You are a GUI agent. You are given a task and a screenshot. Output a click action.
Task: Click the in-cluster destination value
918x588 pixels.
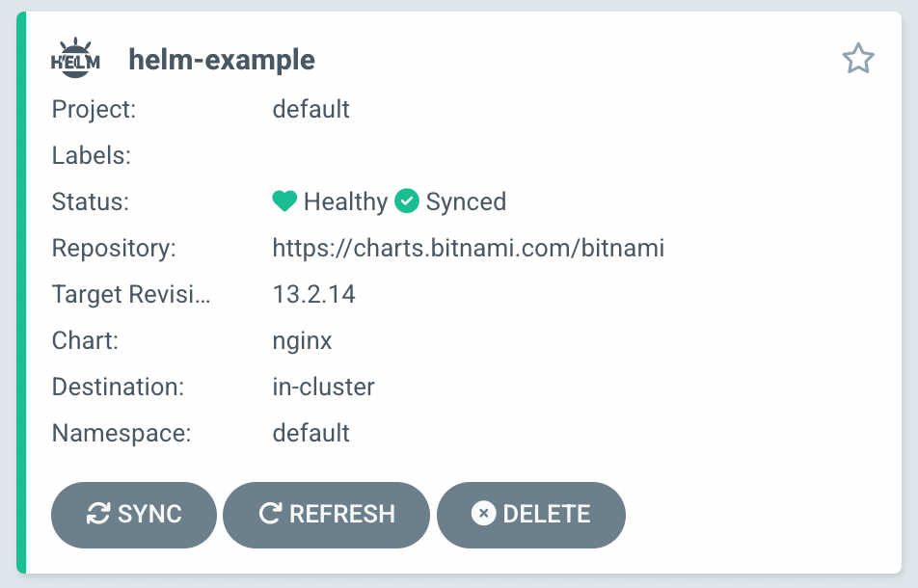(x=322, y=387)
